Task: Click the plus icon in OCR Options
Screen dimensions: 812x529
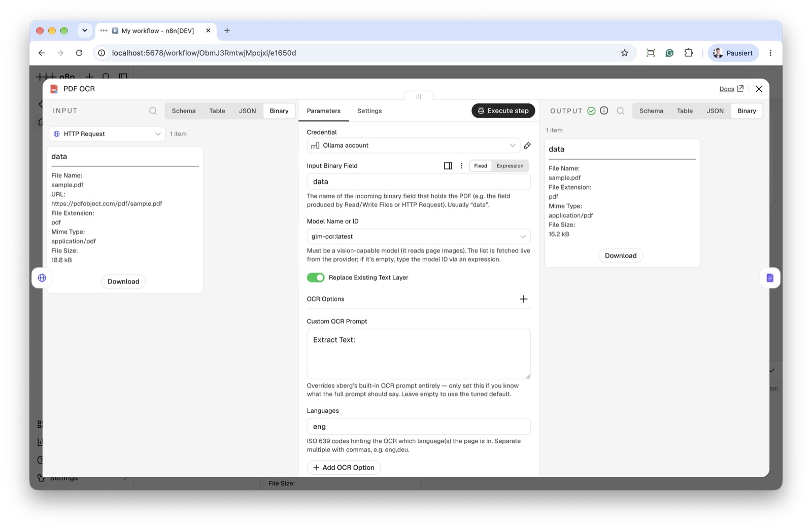Action: click(523, 299)
